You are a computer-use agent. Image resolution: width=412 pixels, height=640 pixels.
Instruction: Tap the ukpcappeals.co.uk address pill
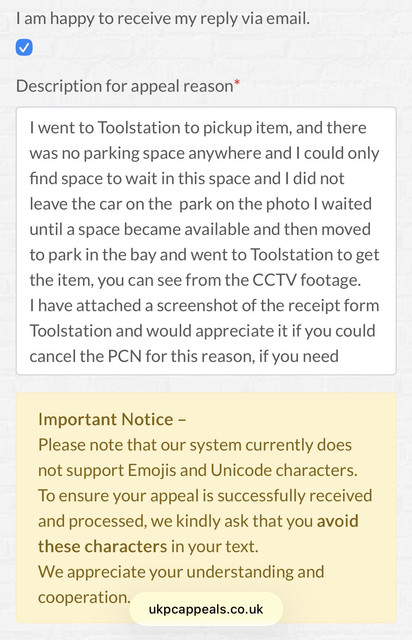coord(206,609)
